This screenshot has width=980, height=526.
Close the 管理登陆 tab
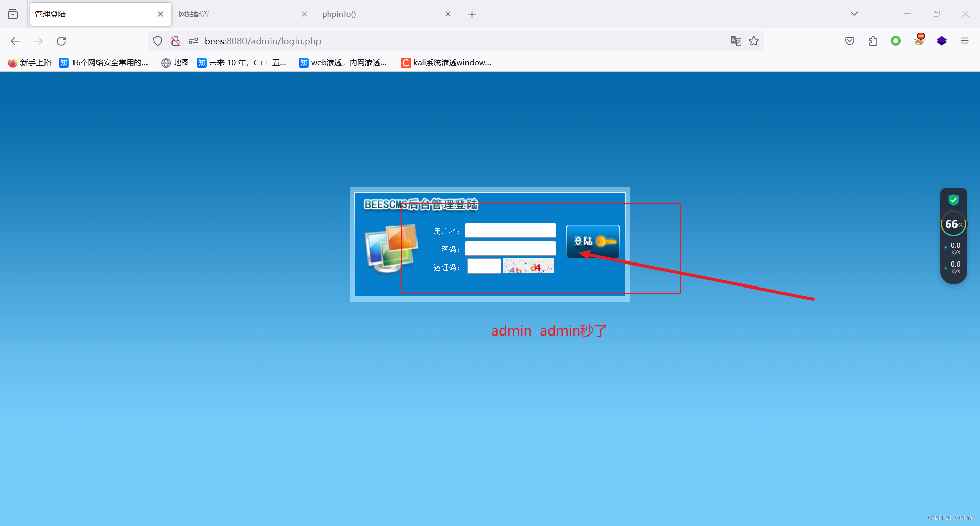coord(161,14)
